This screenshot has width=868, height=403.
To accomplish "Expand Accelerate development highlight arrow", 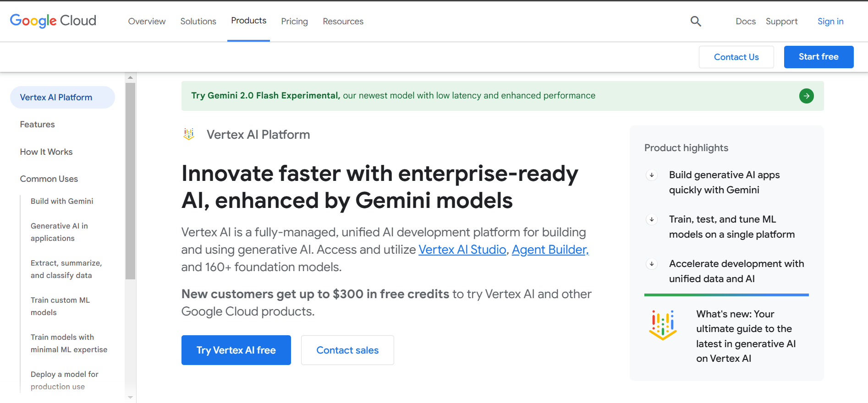I will point(652,264).
